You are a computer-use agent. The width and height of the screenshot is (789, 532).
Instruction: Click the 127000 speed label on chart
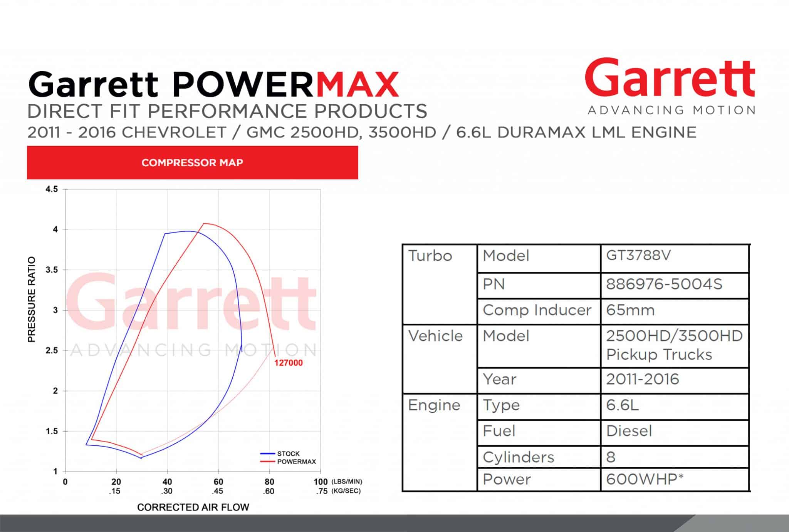click(288, 363)
